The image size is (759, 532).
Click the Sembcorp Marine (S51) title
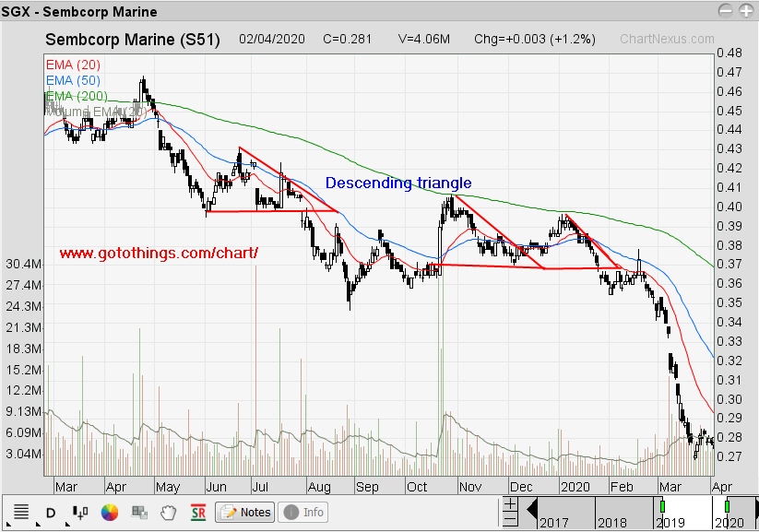[133, 40]
